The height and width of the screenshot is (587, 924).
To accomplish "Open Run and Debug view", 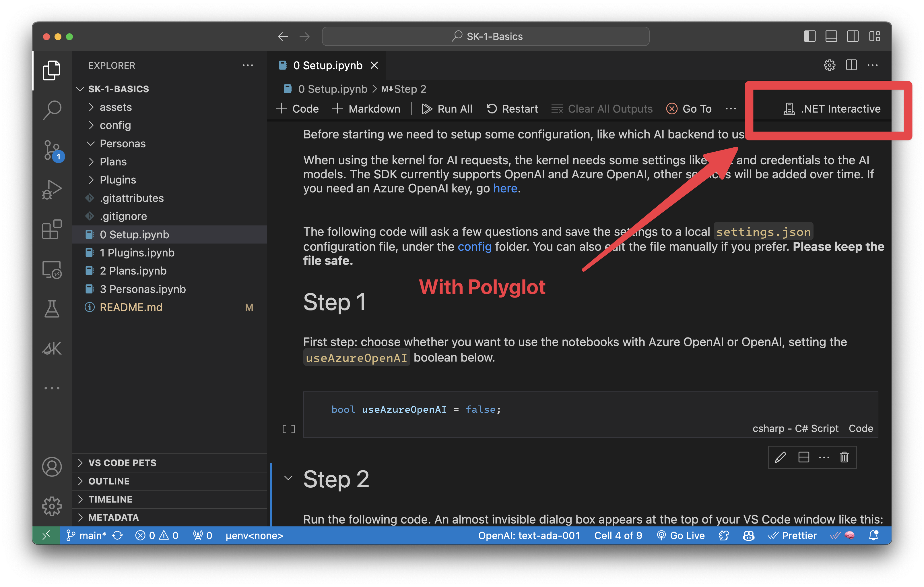I will [52, 190].
